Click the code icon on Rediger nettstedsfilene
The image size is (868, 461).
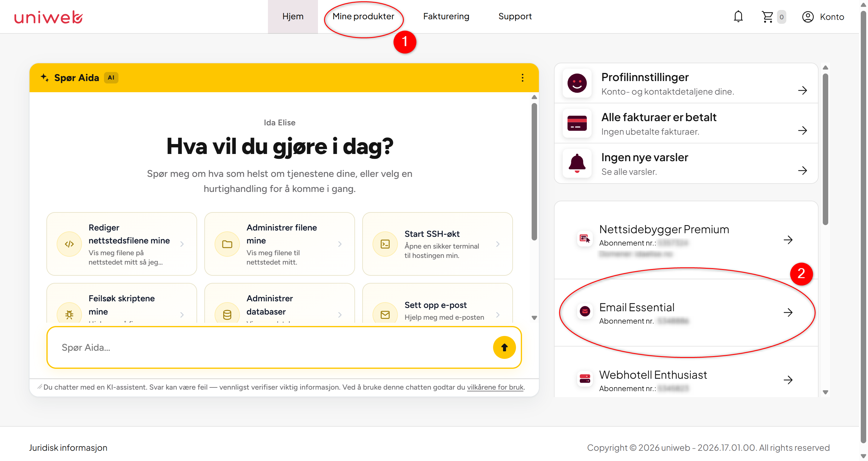[69, 244]
